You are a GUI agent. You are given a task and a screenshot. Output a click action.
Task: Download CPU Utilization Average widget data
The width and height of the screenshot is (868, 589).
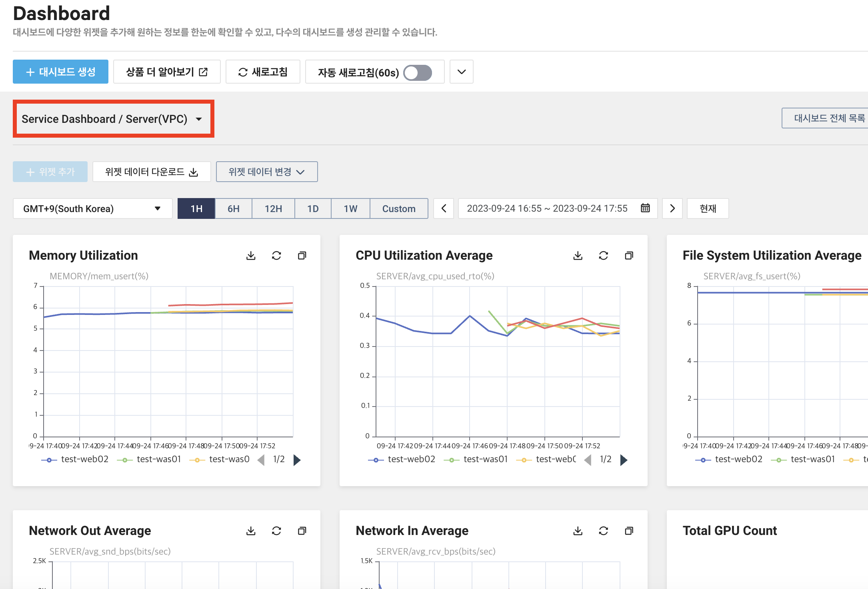tap(578, 256)
